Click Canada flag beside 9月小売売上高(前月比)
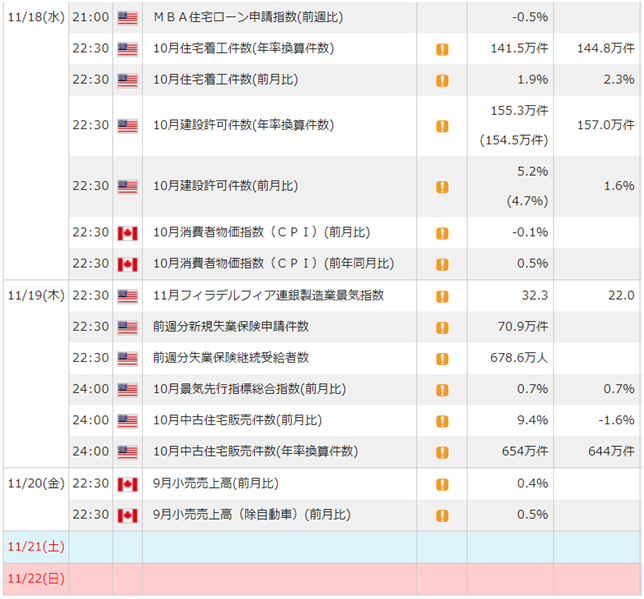The image size is (644, 599). pos(127,485)
